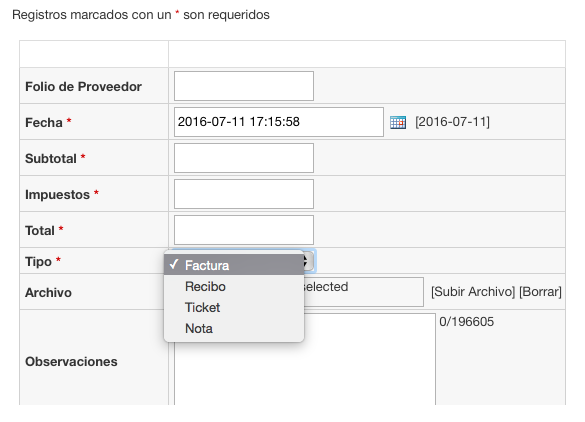Click the Observaciones row label
The width and height of the screenshot is (585, 422).
pos(71,362)
